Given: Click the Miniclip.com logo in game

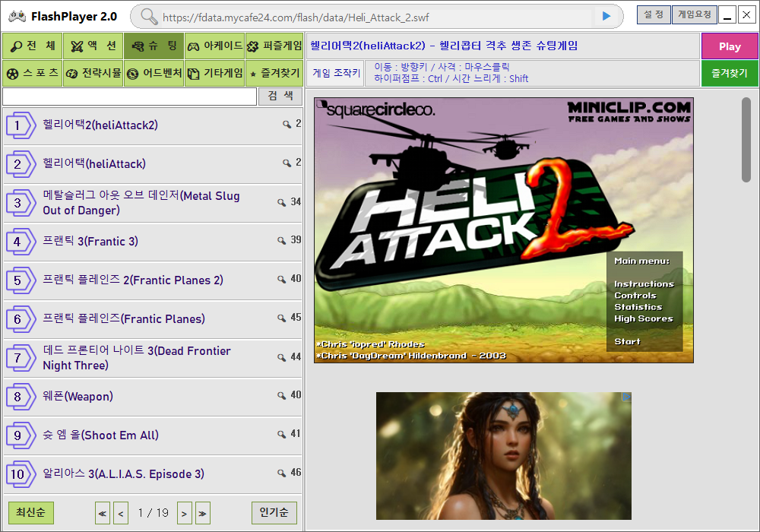Looking at the screenshot, I should pos(629,112).
